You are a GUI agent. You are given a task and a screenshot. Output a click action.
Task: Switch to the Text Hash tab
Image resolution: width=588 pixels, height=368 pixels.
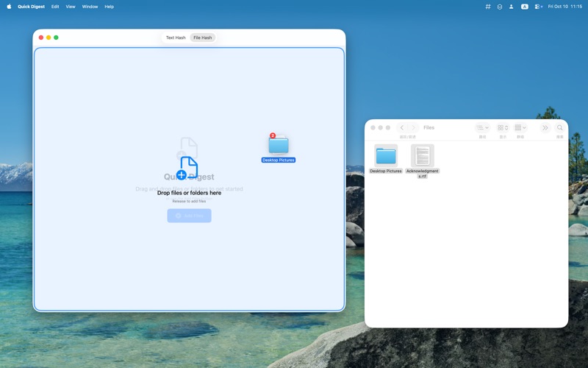click(x=176, y=38)
